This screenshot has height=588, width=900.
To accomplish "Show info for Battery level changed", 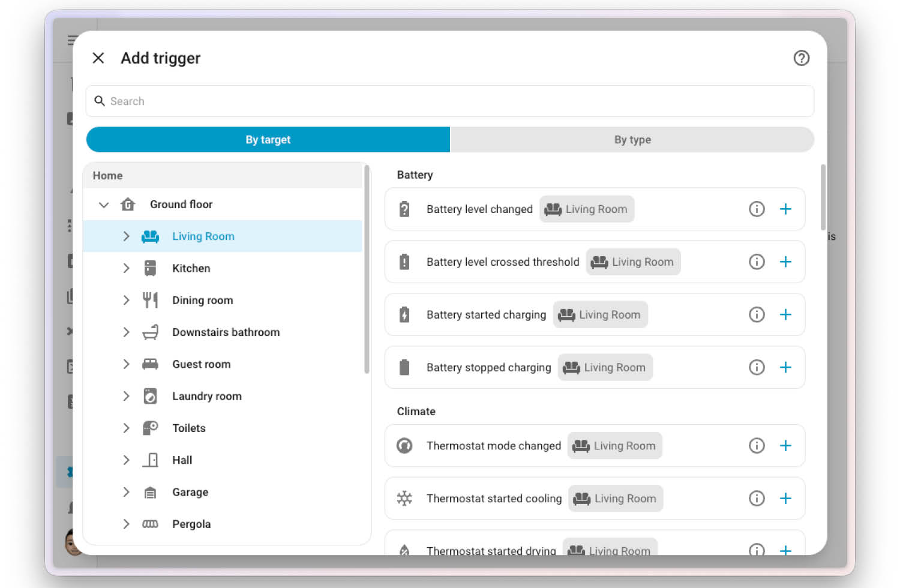I will pos(757,209).
